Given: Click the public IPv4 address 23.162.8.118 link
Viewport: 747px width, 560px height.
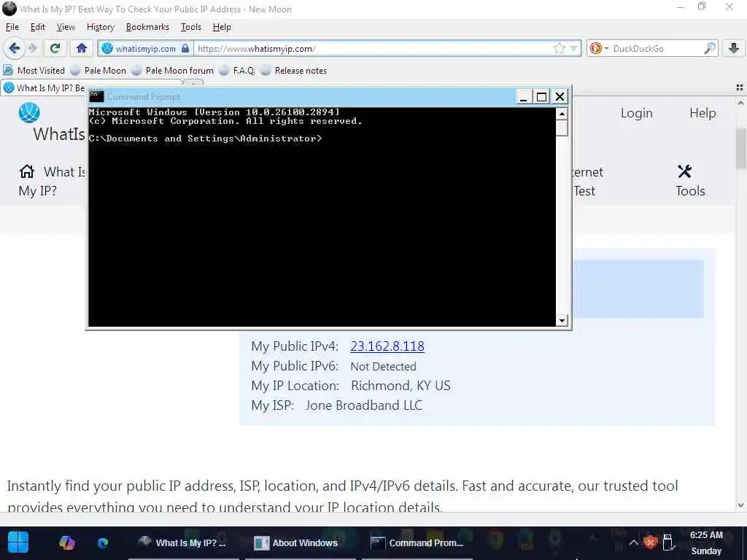Looking at the screenshot, I should click(387, 346).
